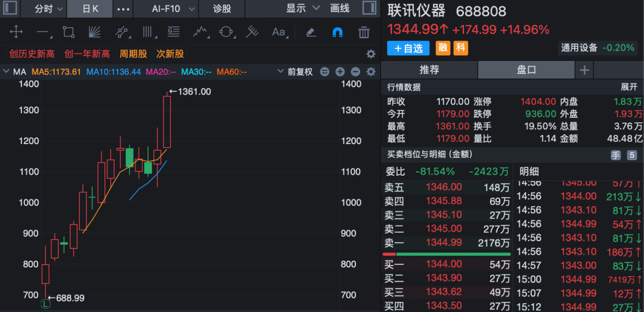Click the MA5:1173.61 legend value
644x312 pixels.
[56, 71]
